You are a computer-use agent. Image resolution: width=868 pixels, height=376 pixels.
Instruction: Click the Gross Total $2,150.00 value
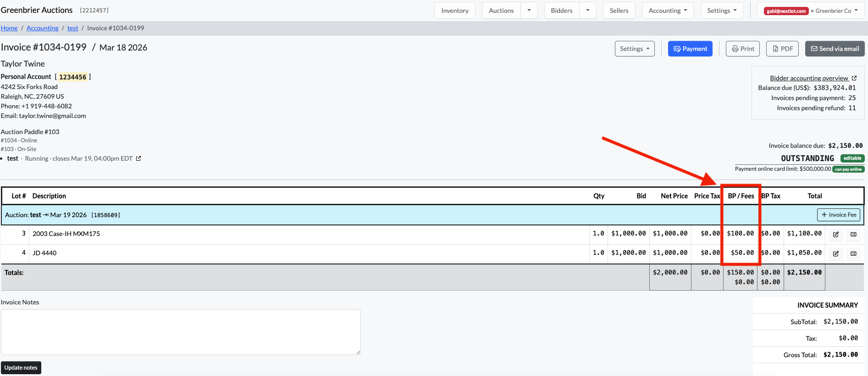pyautogui.click(x=840, y=355)
